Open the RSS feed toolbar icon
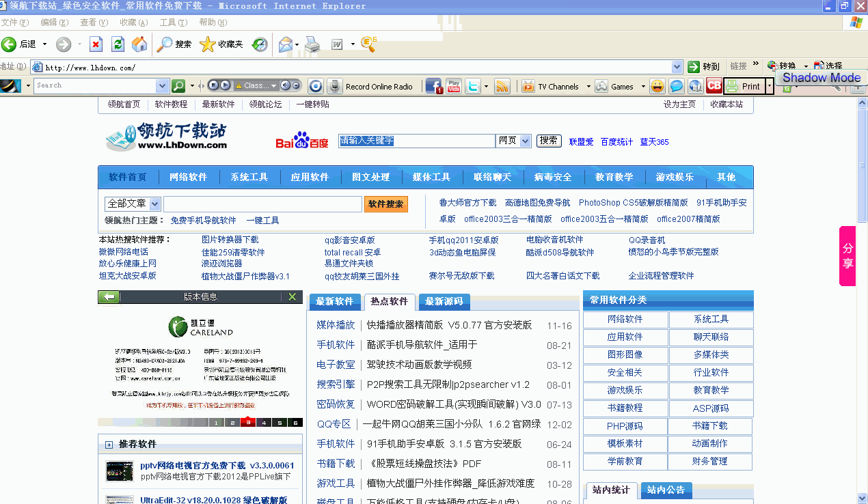The image size is (868, 504). click(502, 86)
